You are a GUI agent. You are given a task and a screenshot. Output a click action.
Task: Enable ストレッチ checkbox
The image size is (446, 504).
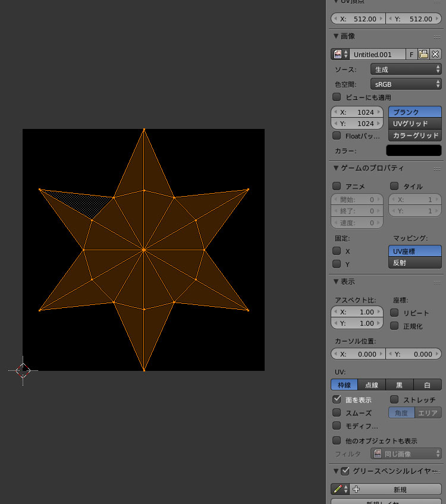pyautogui.click(x=394, y=399)
